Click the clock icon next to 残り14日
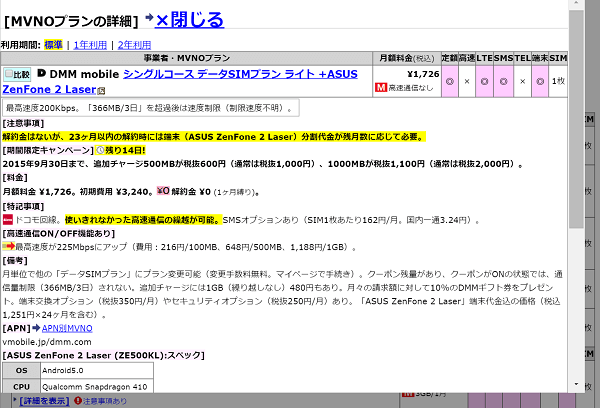 coord(100,150)
